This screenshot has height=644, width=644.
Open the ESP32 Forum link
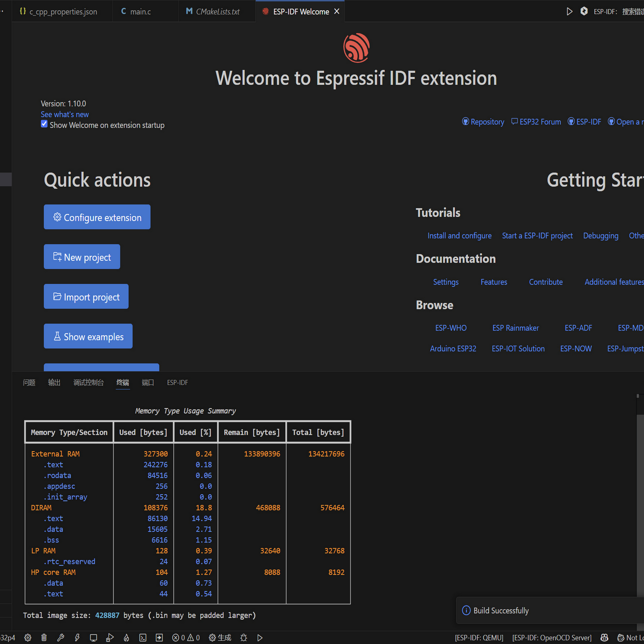[536, 122]
